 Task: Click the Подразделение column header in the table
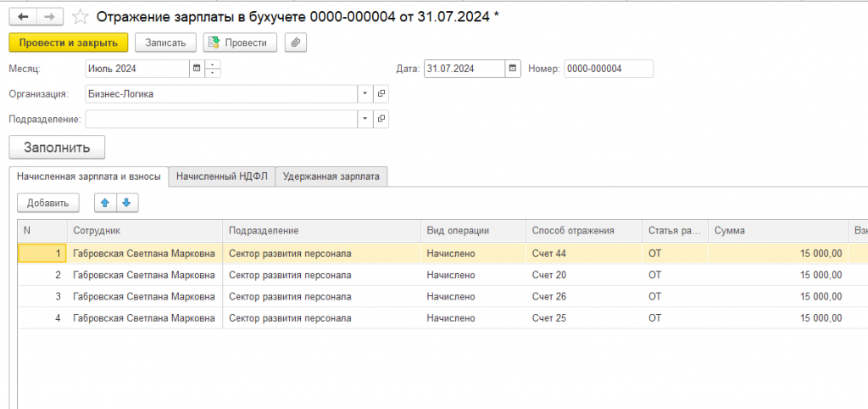(321, 231)
